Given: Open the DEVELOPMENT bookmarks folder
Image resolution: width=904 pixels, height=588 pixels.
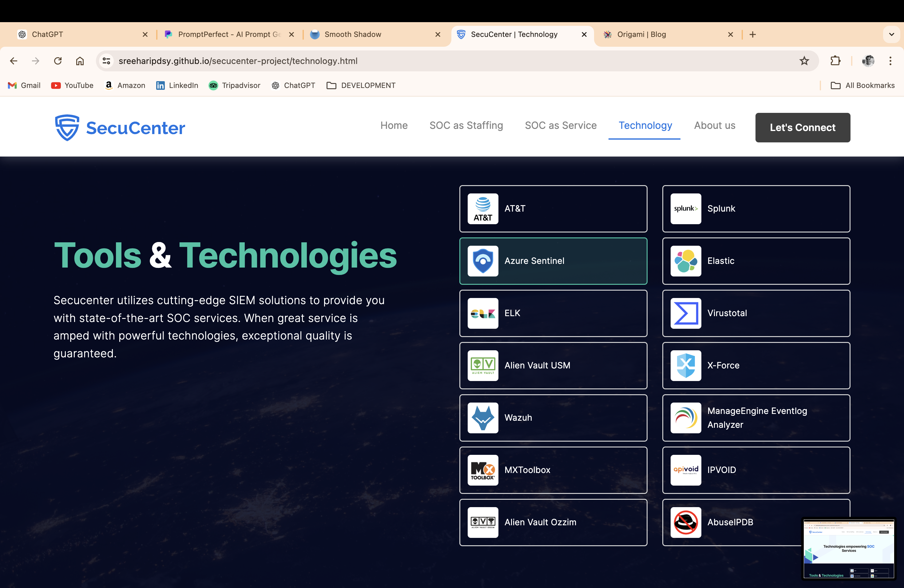Looking at the screenshot, I should tap(361, 85).
